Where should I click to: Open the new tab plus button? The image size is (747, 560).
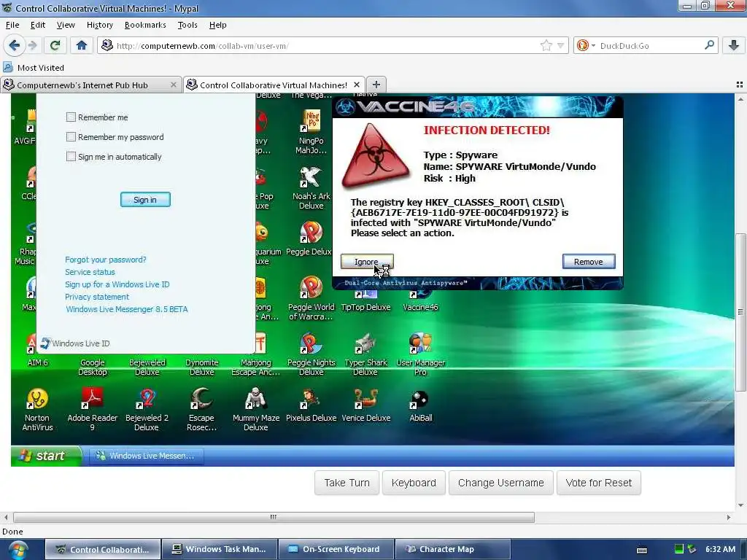[x=376, y=85]
